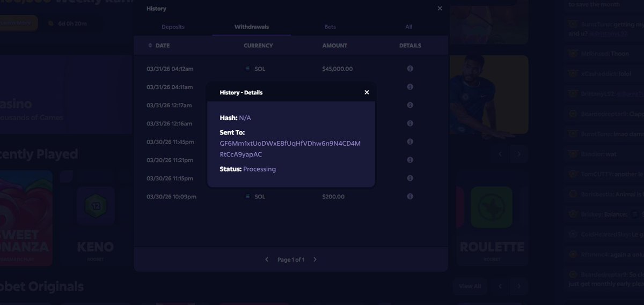Open details info icon for 12:16am withdrawal
The height and width of the screenshot is (305, 644).
click(410, 123)
